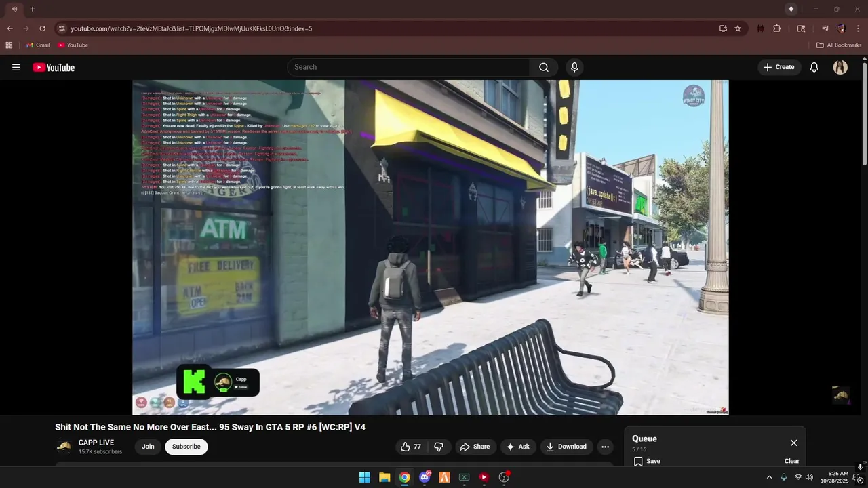The width and height of the screenshot is (868, 488).
Task: Open the taskbar clock and date
Action: click(834, 477)
